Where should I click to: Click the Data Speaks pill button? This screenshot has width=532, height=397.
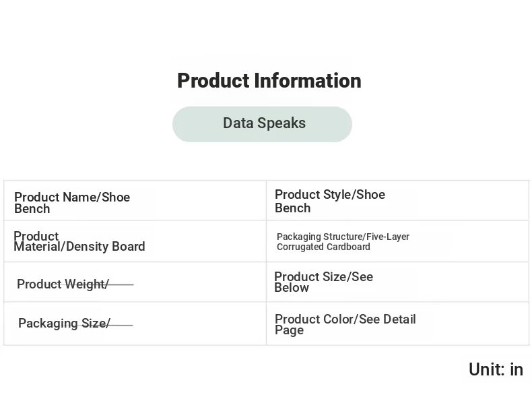pos(262,124)
